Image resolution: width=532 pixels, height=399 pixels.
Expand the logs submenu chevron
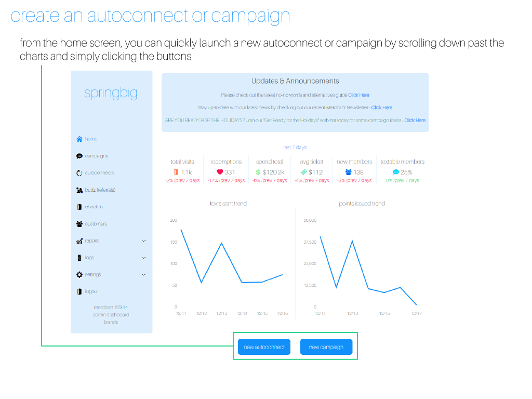pyautogui.click(x=144, y=258)
